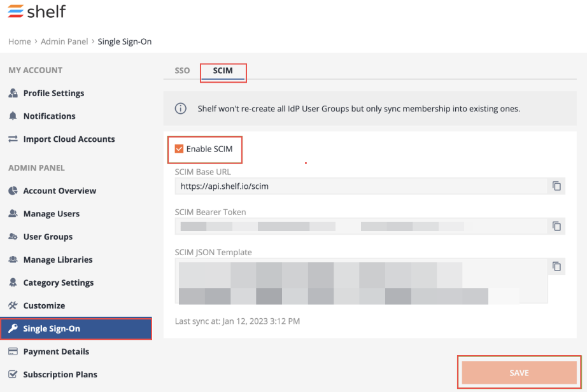Click the MY ACCOUNT section heading
Image resolution: width=587 pixels, height=392 pixels.
click(x=36, y=71)
